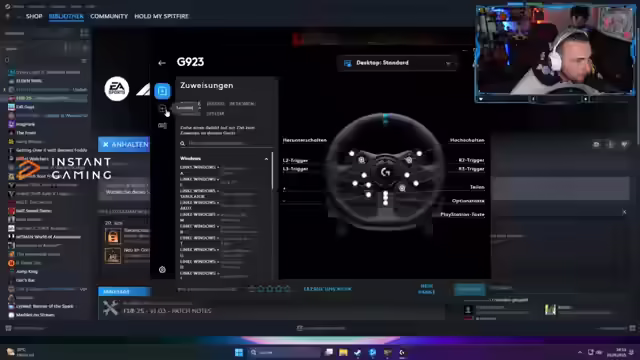Select the Teilen button assignment
This screenshot has width=640, height=360.
(x=477, y=187)
